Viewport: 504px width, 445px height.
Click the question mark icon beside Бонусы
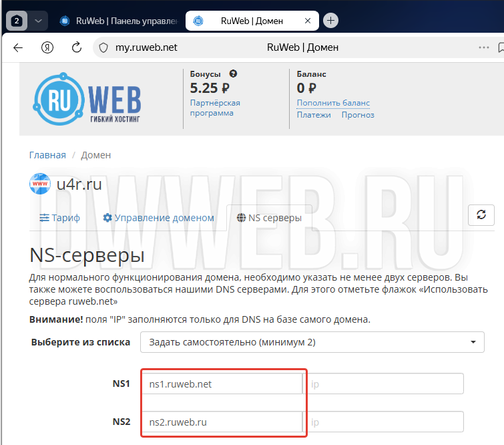(233, 74)
